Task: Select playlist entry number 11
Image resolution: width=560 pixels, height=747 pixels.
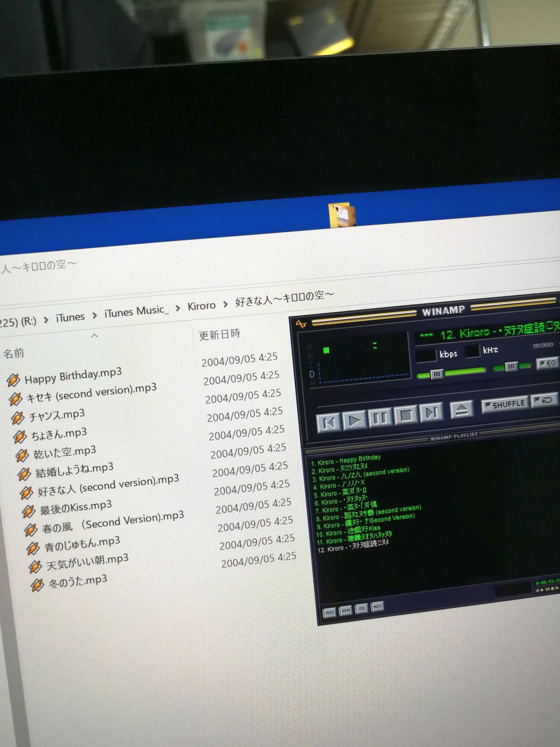Action: tap(355, 538)
